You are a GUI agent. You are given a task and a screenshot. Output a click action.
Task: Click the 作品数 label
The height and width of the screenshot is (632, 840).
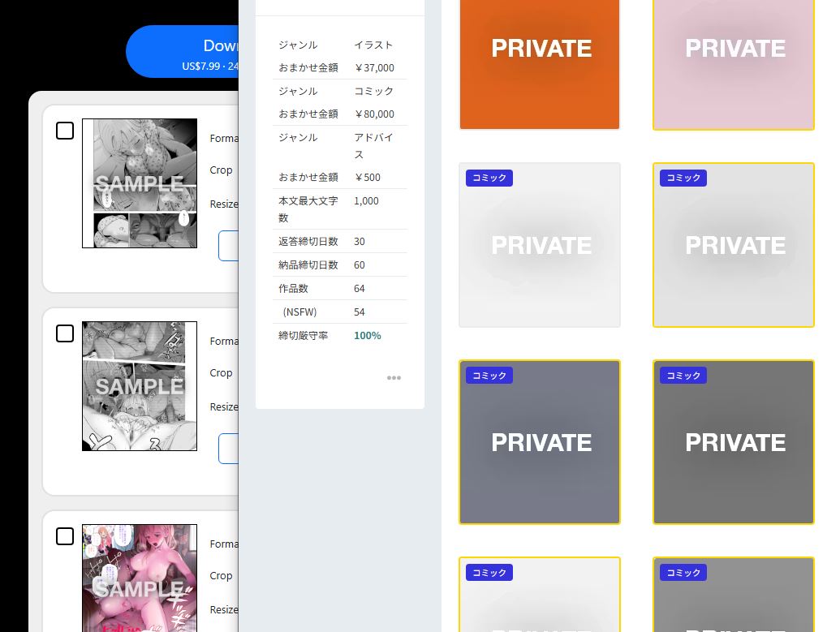tap(293, 289)
